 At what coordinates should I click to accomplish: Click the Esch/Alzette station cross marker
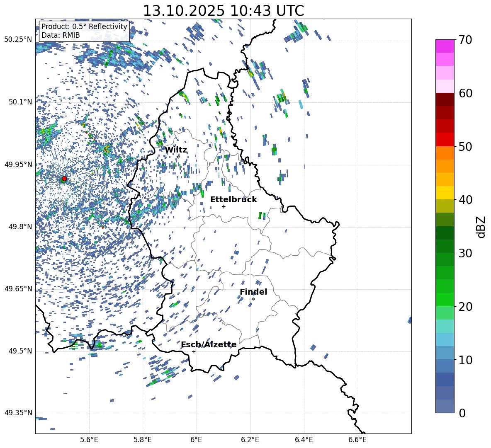click(194, 351)
